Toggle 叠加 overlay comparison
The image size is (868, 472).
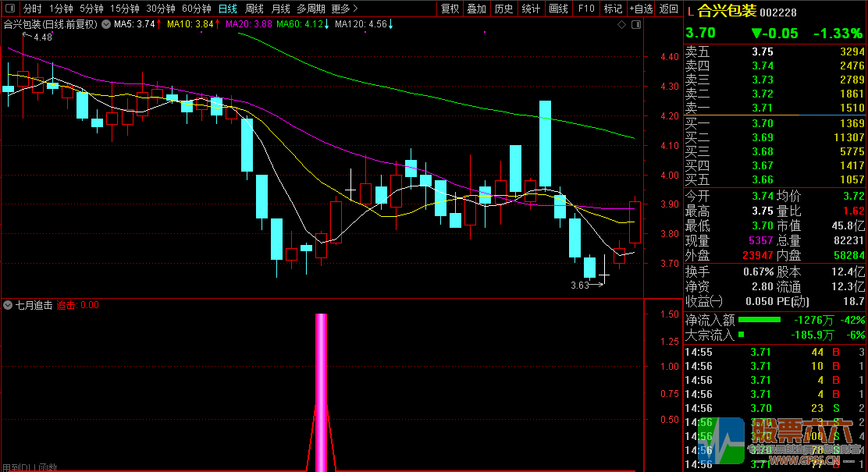[x=476, y=9]
